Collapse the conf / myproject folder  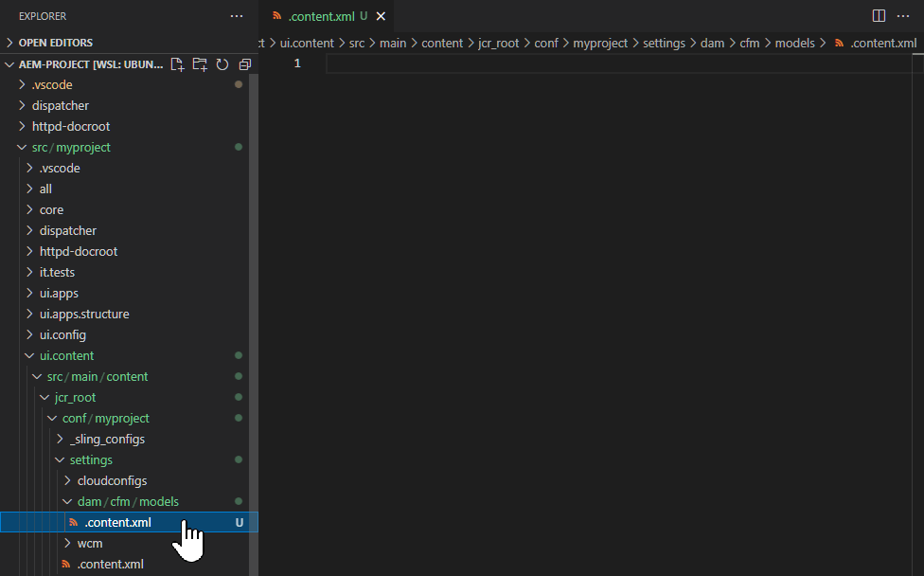[x=124, y=418]
